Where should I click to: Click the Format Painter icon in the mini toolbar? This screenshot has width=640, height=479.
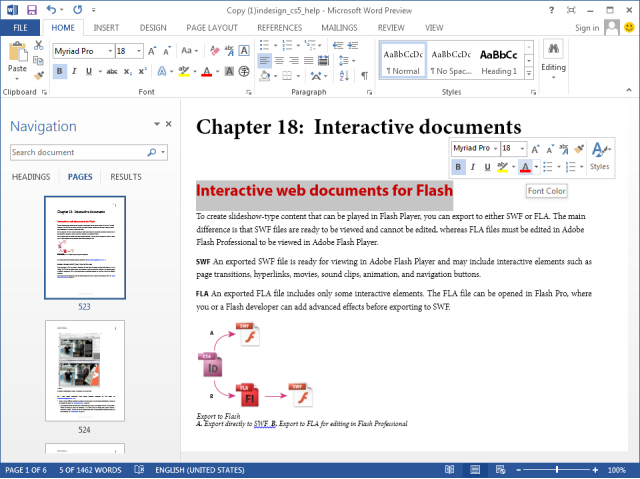click(x=579, y=148)
